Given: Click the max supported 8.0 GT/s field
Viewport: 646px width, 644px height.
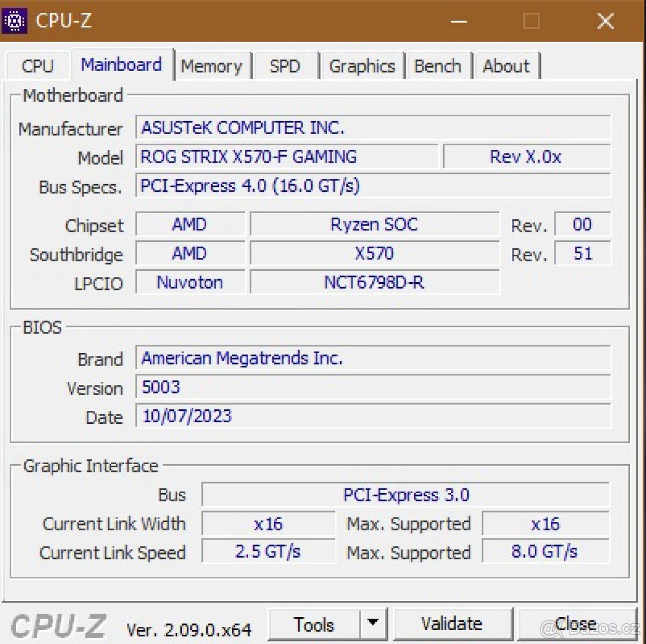Looking at the screenshot, I should pyautogui.click(x=545, y=552).
